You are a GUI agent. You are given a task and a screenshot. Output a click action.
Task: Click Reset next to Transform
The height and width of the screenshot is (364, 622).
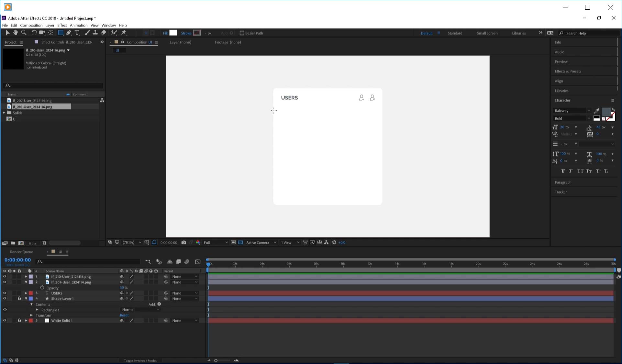124,315
